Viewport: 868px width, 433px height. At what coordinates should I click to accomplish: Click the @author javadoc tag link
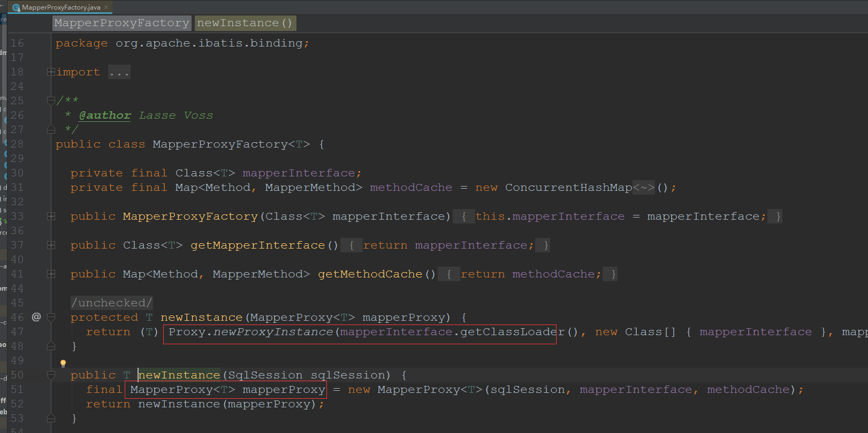[105, 115]
